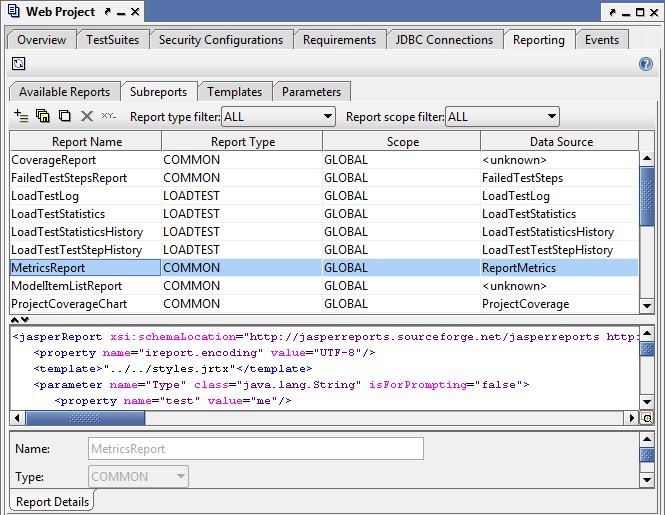Switch to the Available Reports tab
This screenshot has width=665, height=515.
[x=64, y=92]
